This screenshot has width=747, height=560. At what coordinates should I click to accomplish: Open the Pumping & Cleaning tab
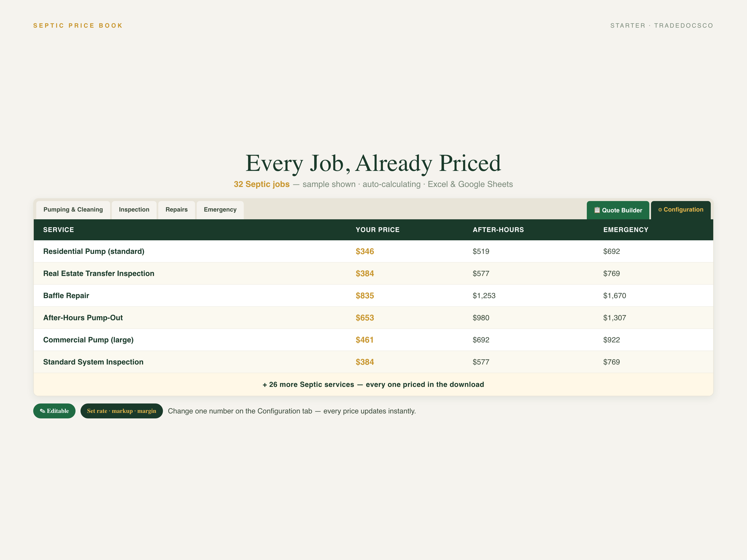click(x=73, y=210)
